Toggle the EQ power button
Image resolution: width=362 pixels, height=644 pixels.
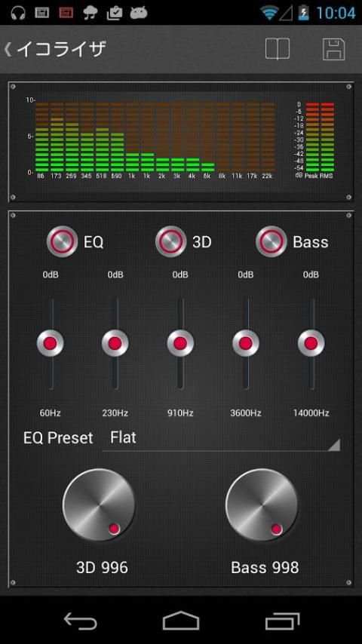point(62,241)
